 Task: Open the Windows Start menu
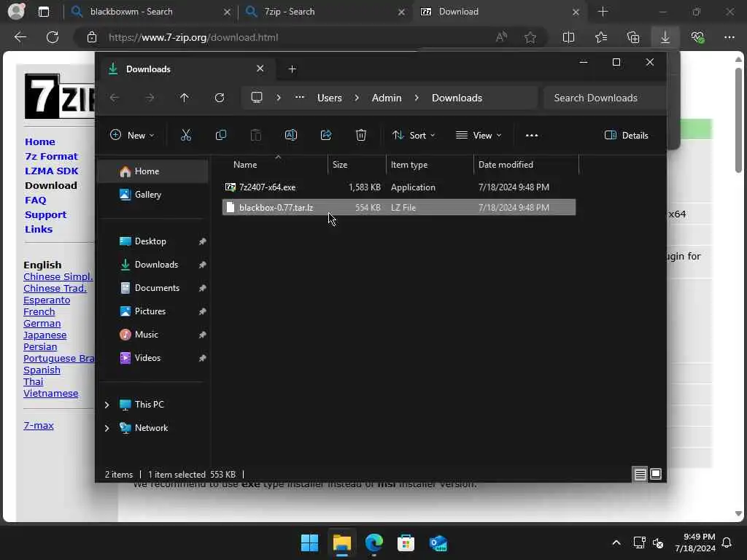coord(309,542)
